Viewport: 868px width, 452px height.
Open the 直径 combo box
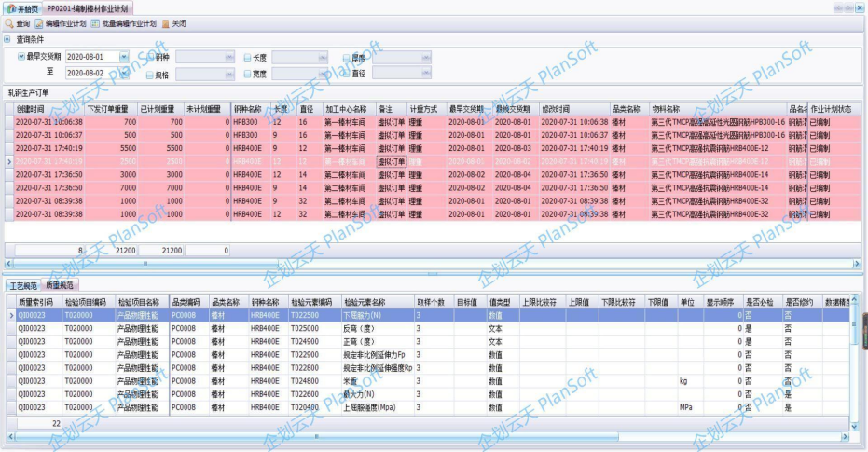point(426,73)
